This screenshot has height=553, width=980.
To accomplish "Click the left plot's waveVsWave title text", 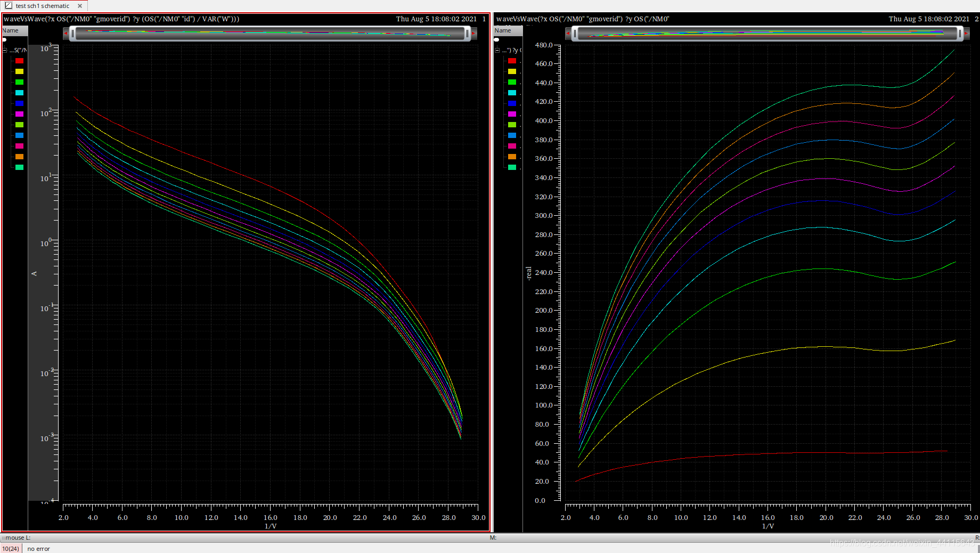I will pyautogui.click(x=121, y=19).
